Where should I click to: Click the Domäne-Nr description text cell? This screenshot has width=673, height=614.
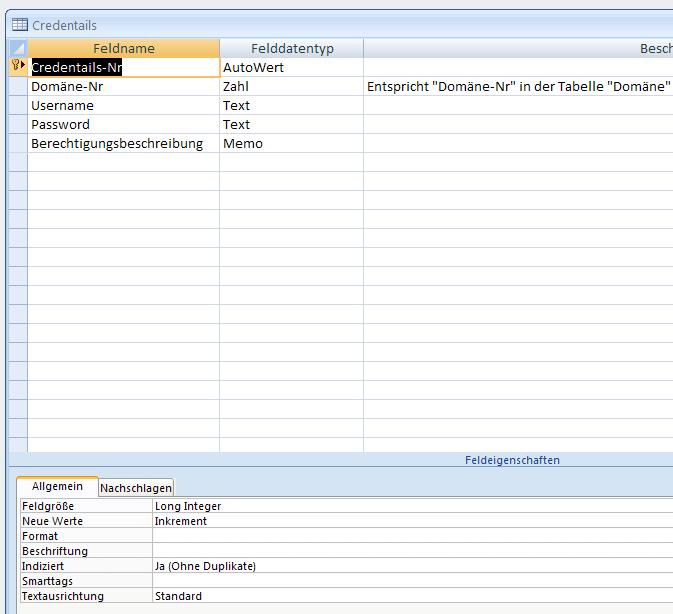[x=518, y=86]
